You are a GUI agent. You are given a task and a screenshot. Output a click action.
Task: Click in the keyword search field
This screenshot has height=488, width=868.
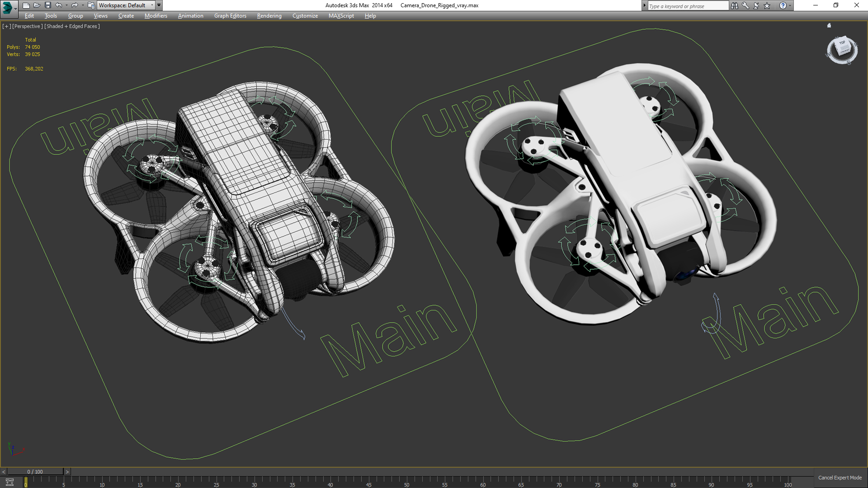coord(688,6)
